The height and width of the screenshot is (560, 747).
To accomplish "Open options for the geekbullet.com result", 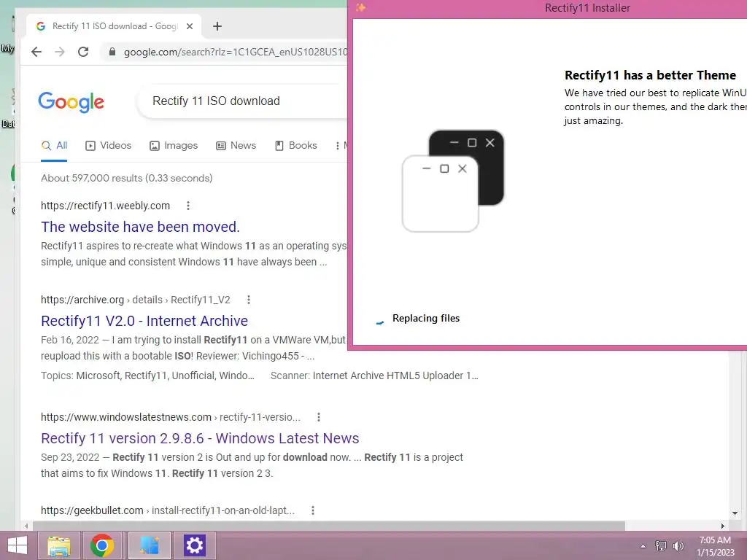I will 313,510.
